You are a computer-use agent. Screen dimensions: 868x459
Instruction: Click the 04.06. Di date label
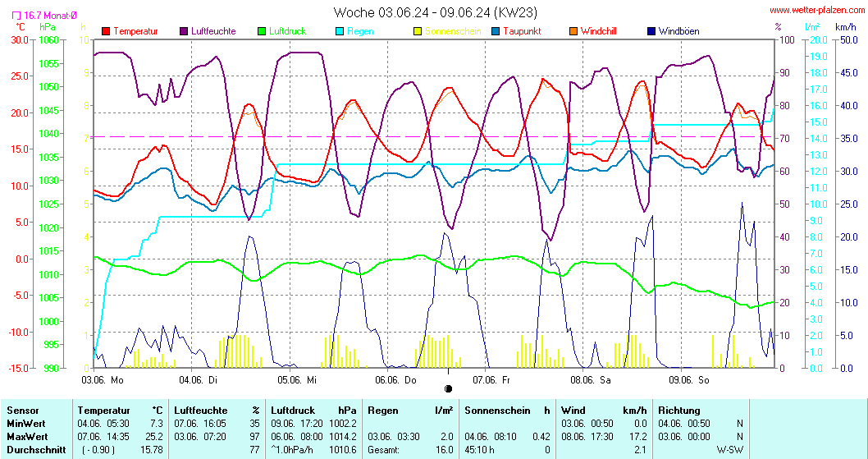[x=199, y=379]
